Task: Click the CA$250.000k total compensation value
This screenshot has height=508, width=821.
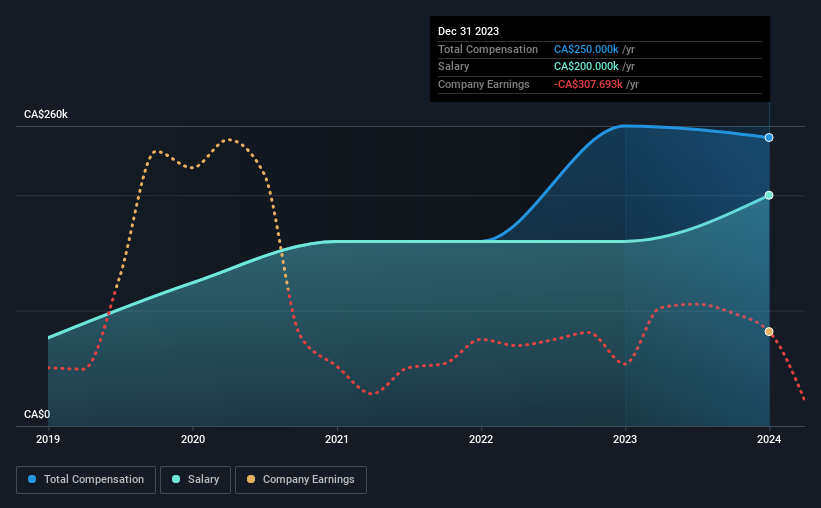Action: point(586,49)
